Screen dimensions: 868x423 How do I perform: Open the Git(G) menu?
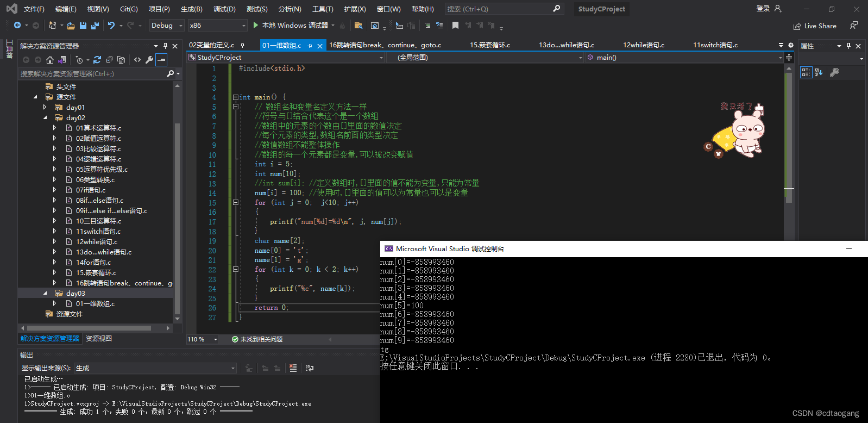129,9
